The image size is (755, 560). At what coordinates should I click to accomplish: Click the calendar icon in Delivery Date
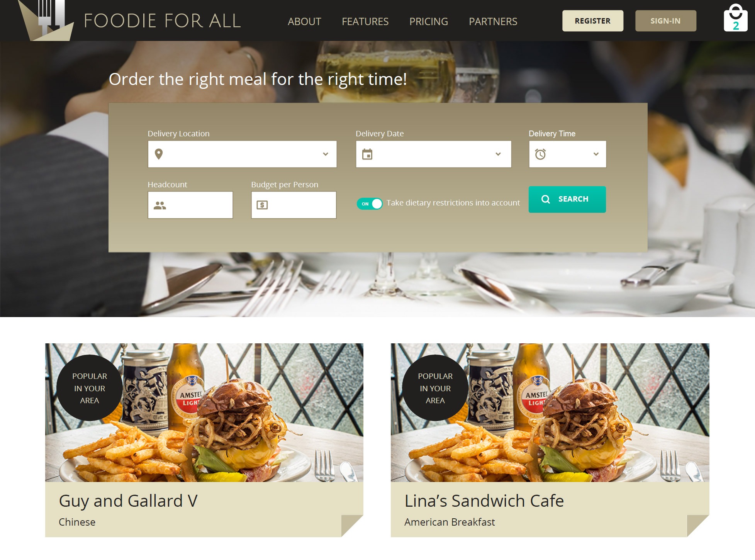(367, 154)
